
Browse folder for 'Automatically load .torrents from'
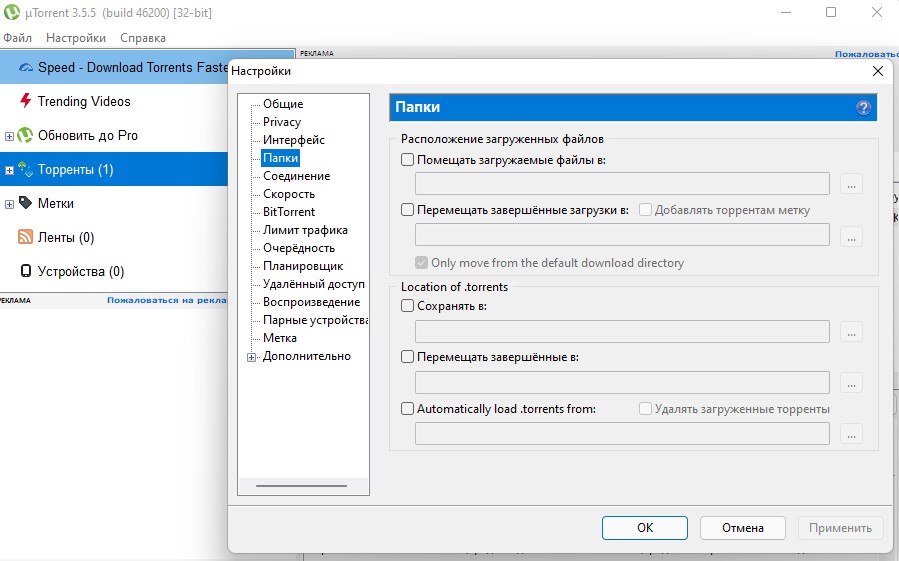point(851,434)
